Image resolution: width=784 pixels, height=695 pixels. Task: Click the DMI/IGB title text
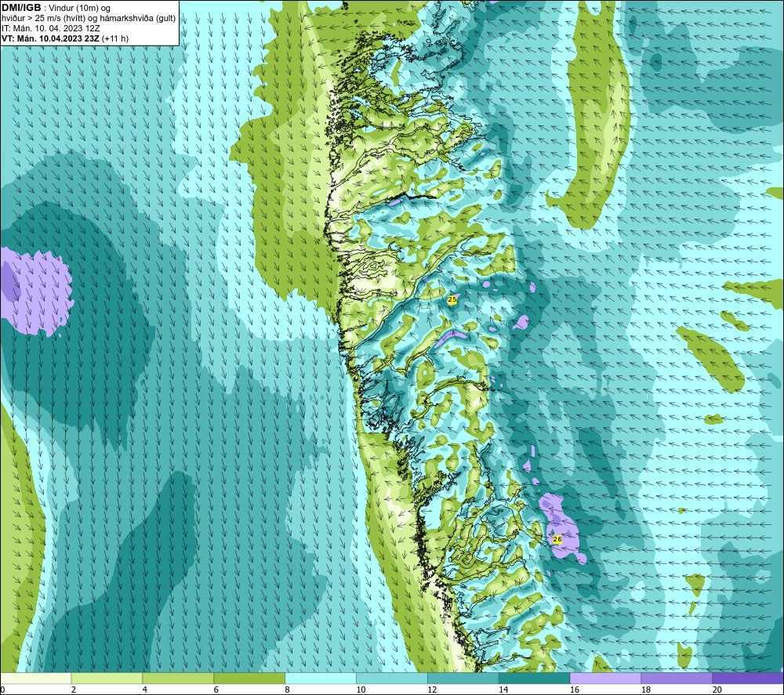click(x=21, y=8)
